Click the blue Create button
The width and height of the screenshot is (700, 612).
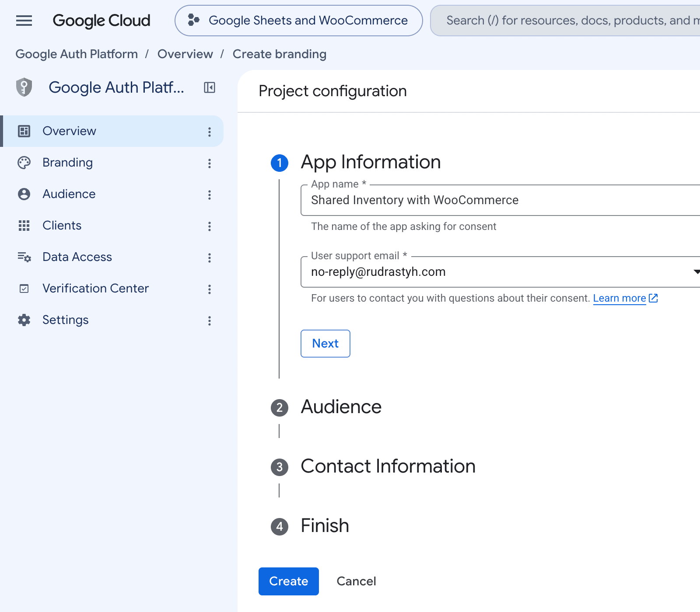click(x=289, y=581)
